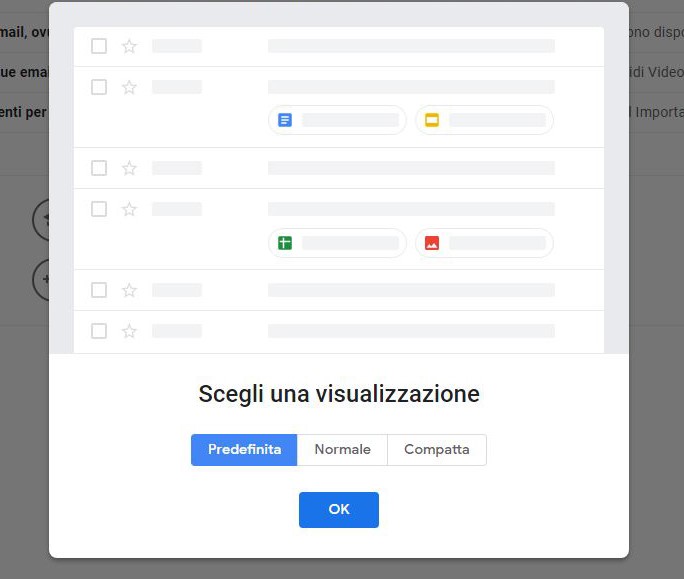Image resolution: width=684 pixels, height=579 pixels.
Task: Star the first preview email row
Action: tap(129, 46)
